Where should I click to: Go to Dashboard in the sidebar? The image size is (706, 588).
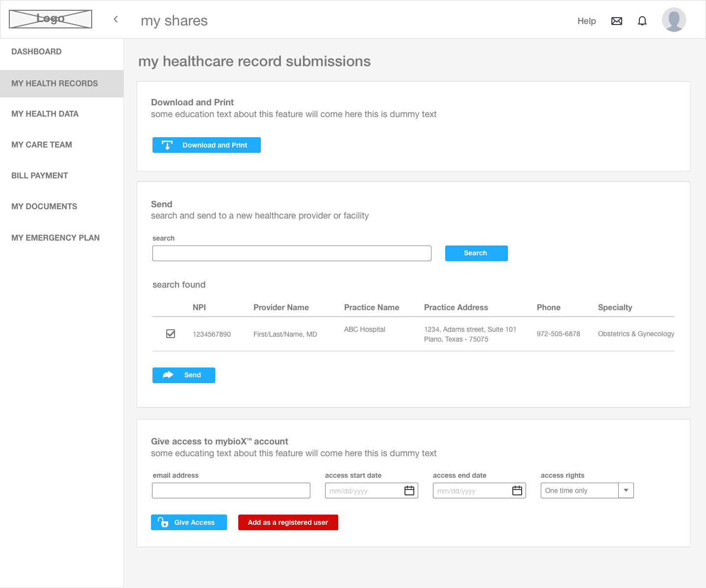[x=36, y=51]
